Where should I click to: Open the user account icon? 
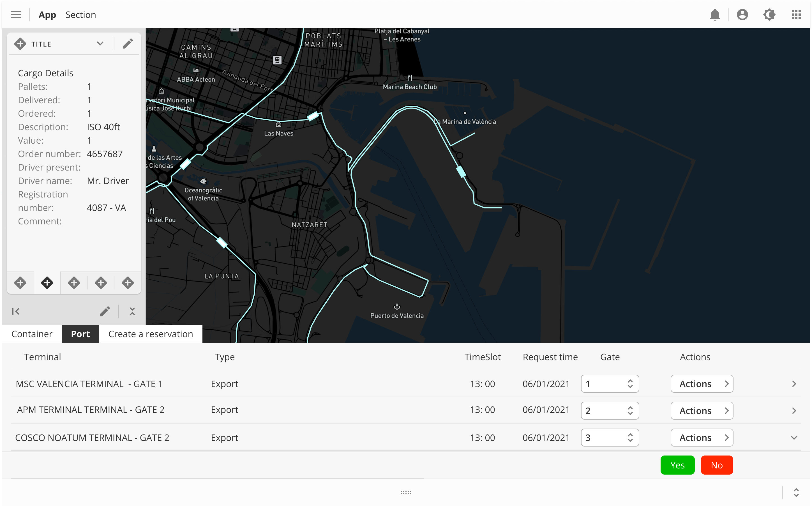(x=742, y=15)
